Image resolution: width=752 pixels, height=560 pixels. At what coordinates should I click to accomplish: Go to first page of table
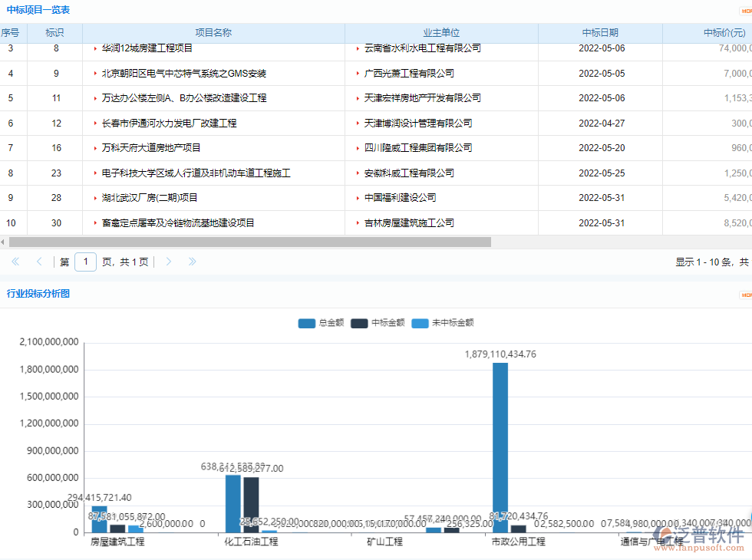(15, 262)
